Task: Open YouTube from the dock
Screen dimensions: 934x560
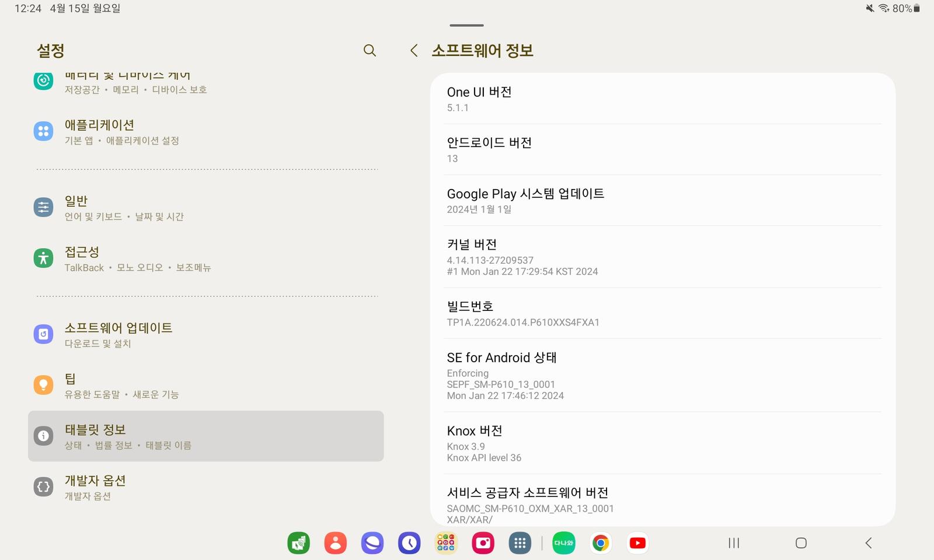Action: (x=637, y=542)
